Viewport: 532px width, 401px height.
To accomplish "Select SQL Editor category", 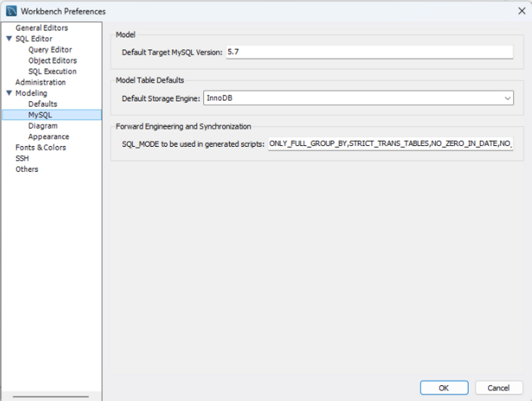I will pos(34,39).
